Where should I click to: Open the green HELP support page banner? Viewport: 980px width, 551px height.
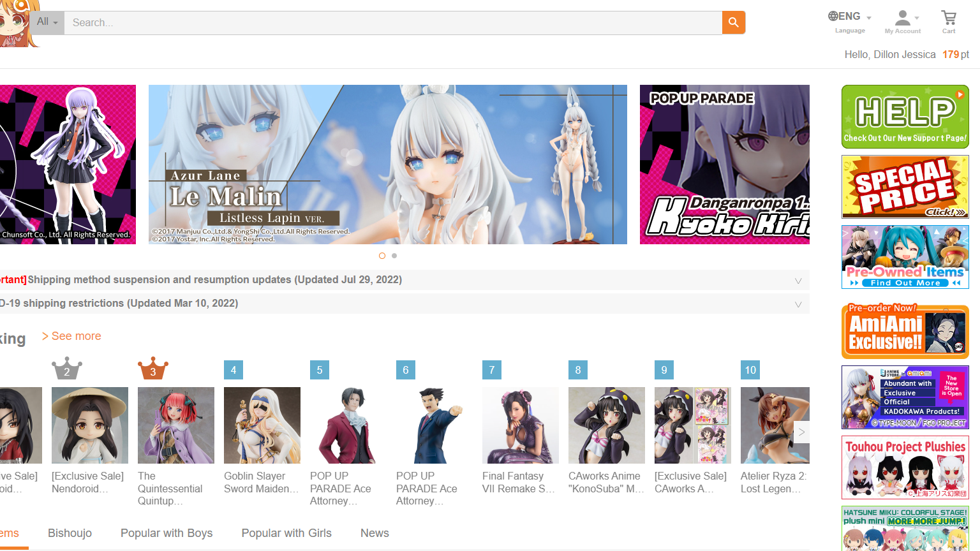point(905,117)
